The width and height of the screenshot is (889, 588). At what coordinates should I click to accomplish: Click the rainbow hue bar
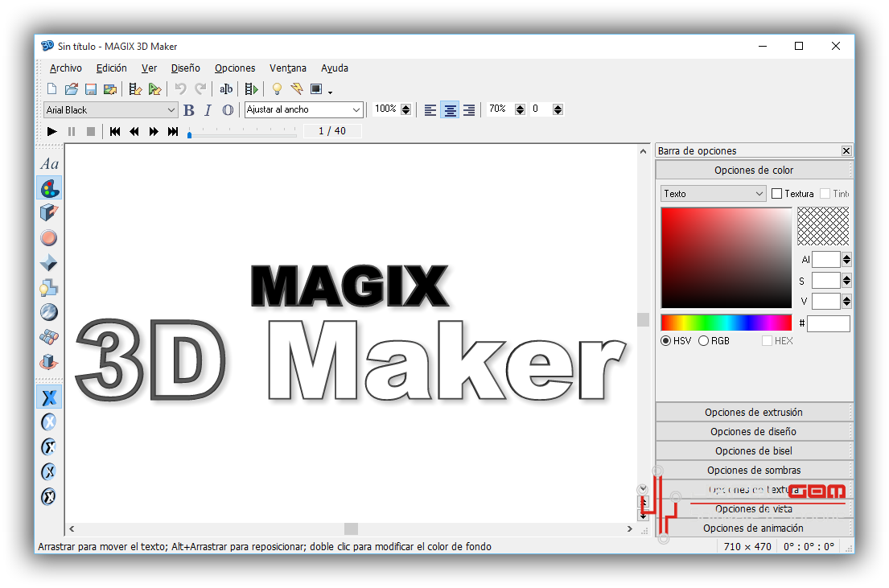click(726, 323)
